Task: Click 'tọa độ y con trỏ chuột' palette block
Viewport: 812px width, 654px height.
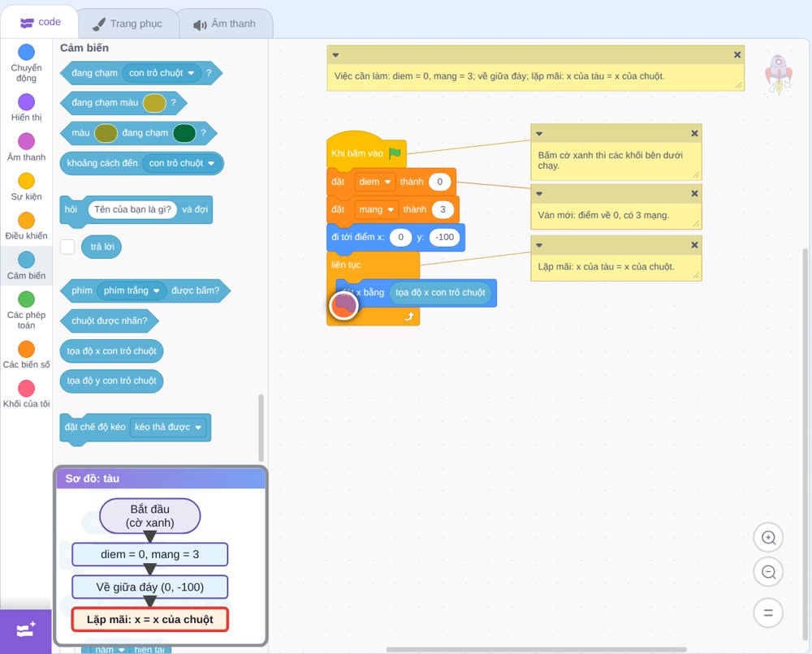Action: click(111, 381)
